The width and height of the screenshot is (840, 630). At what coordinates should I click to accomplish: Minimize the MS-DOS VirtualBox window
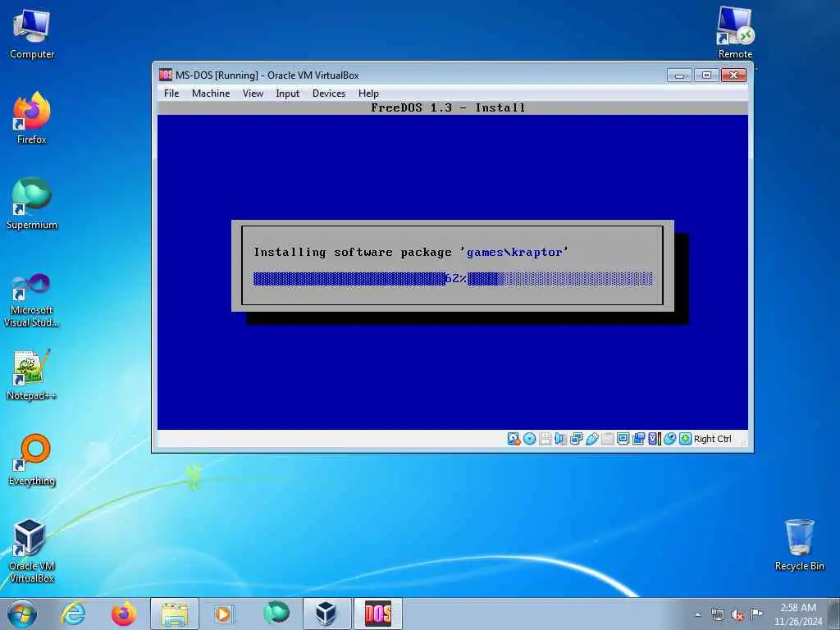[679, 75]
